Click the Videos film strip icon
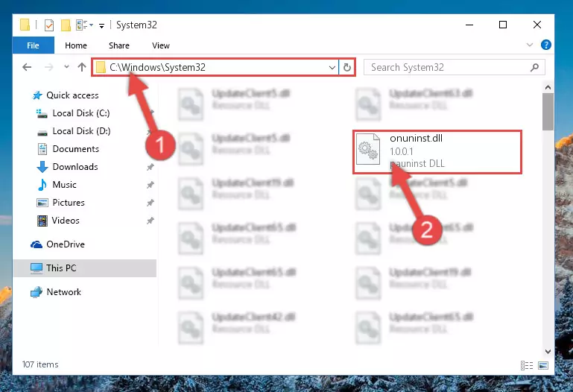Viewport: 573px width, 392px height. [42, 221]
